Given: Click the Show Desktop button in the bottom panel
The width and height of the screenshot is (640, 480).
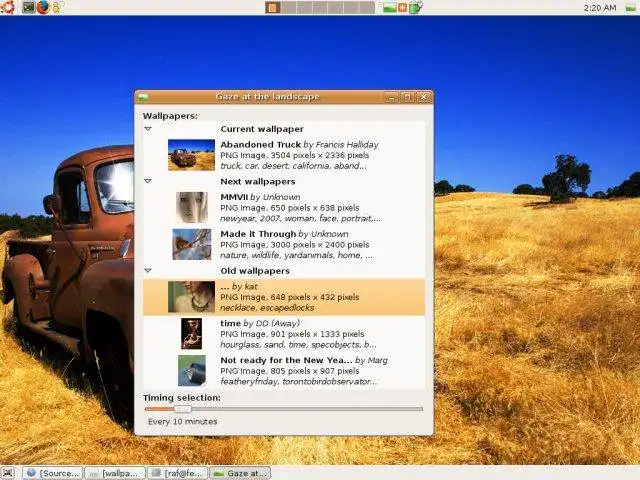Looking at the screenshot, I should coord(8,473).
